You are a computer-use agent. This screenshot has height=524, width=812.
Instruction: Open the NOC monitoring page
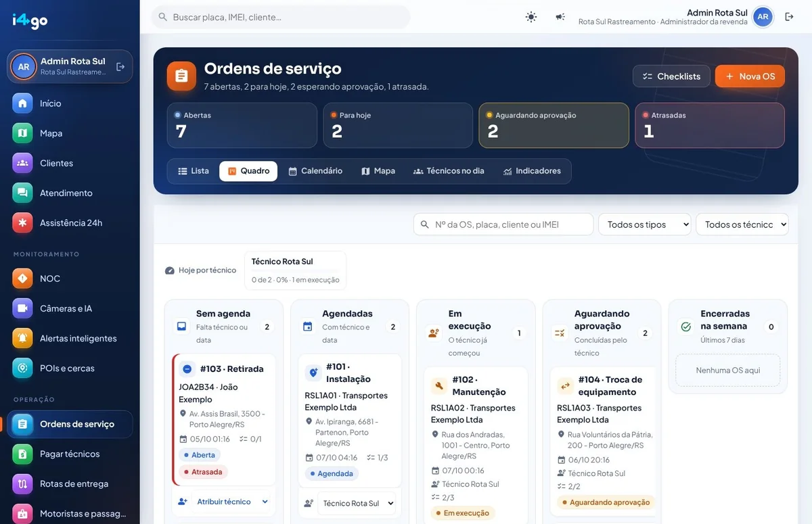pyautogui.click(x=70, y=279)
